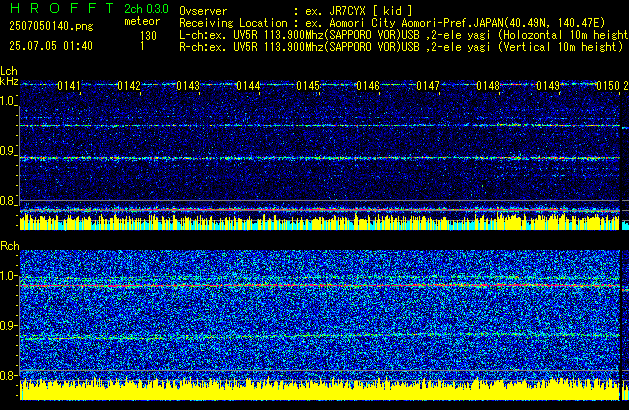629x410 pixels.
Task: Click the Rch yellow signal level bar graph
Action: pos(320,389)
